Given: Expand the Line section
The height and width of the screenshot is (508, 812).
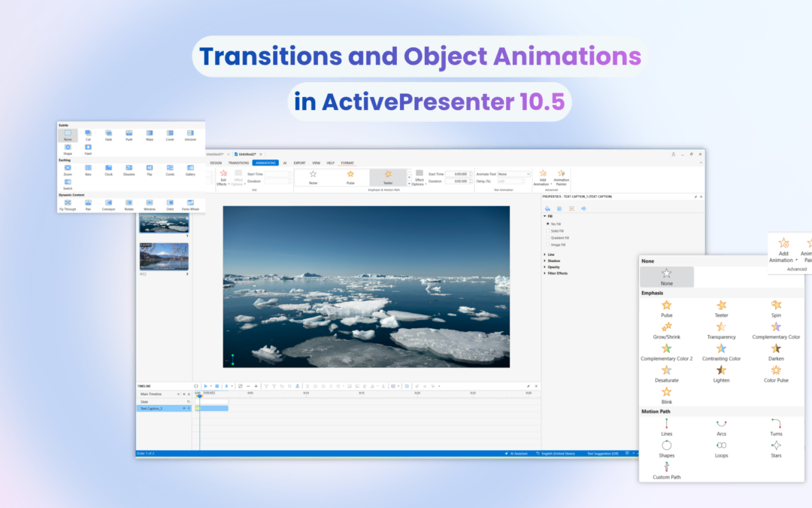Looking at the screenshot, I should pyautogui.click(x=545, y=254).
